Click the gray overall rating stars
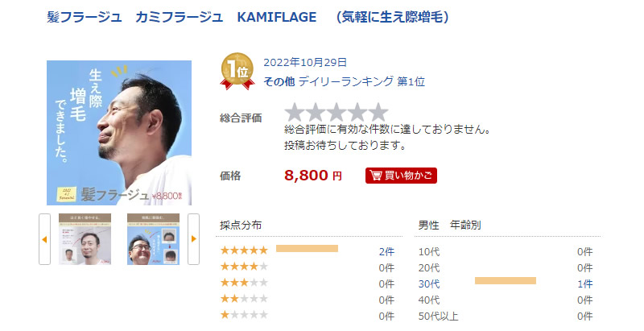644x331 pixels. point(336,113)
